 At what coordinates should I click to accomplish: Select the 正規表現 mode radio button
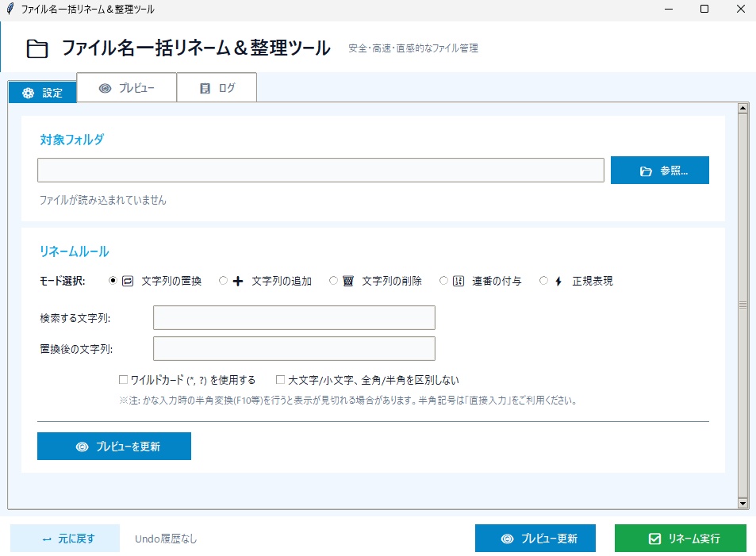[544, 280]
